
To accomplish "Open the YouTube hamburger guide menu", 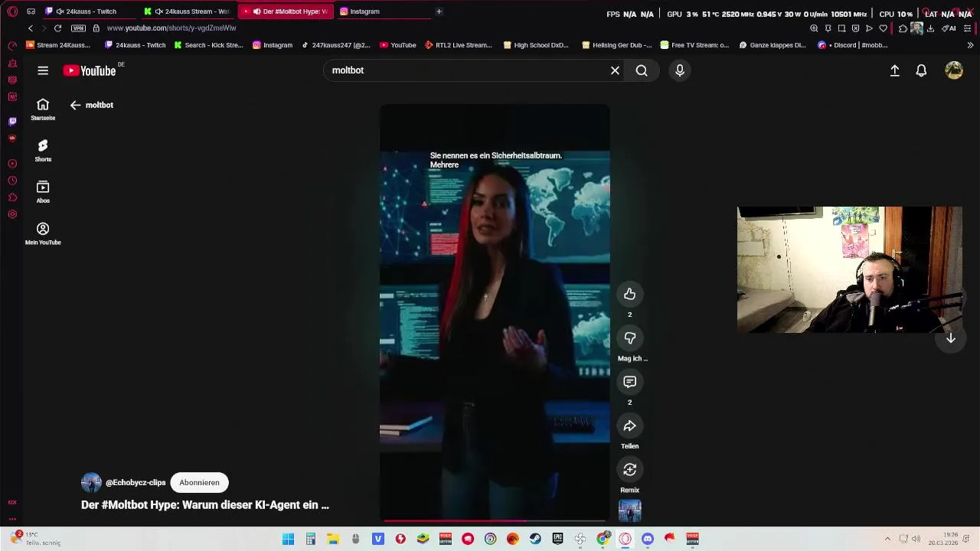I will tap(43, 70).
